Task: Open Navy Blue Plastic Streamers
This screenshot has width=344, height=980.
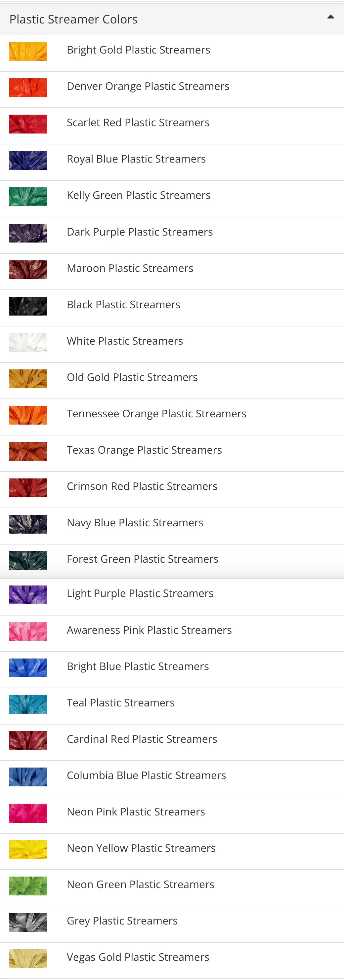Action: (135, 523)
